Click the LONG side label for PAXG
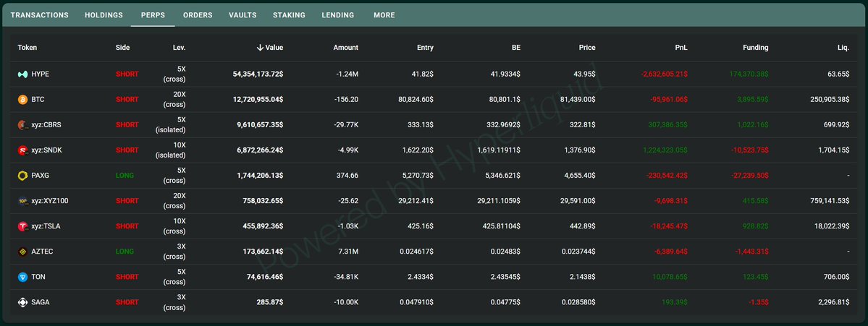The height and width of the screenshot is (326, 868). pos(125,176)
